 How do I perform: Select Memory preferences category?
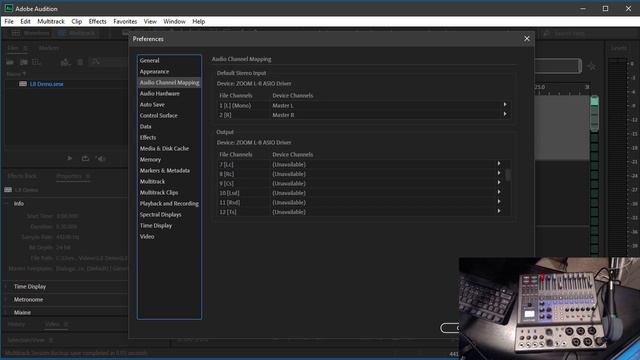tap(150, 160)
